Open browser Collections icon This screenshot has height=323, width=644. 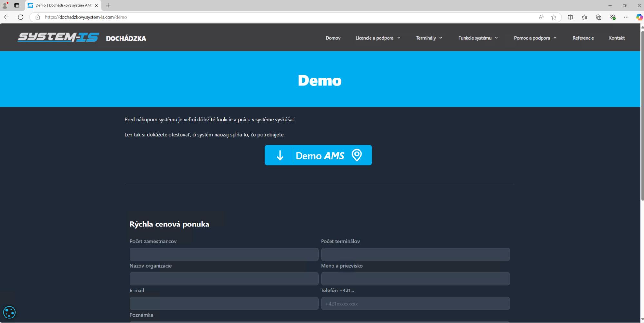(598, 17)
